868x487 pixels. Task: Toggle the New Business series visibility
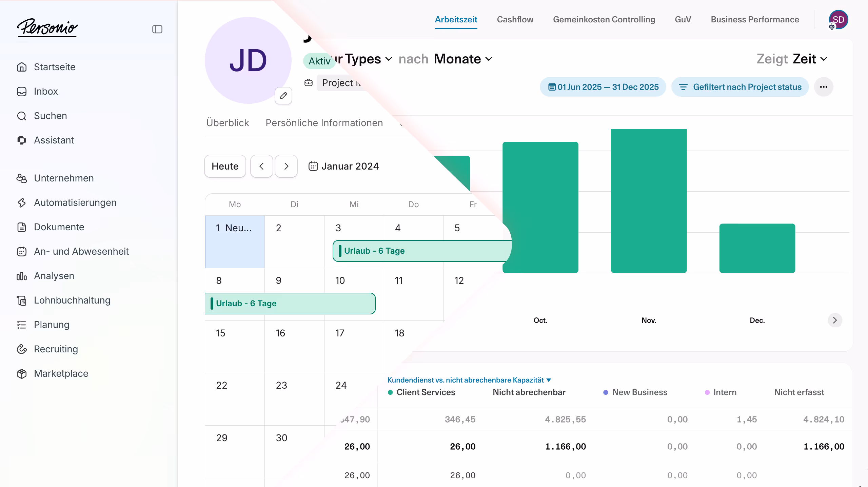[639, 392]
